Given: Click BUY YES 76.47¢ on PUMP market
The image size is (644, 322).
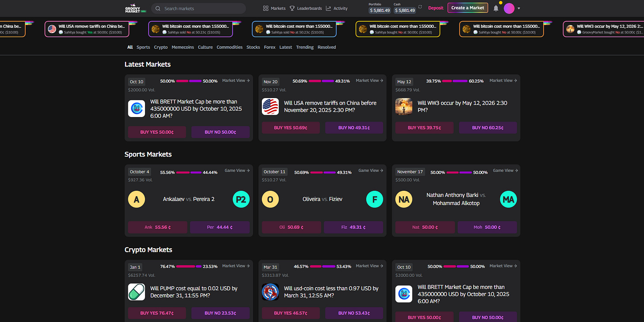Looking at the screenshot, I should [x=157, y=313].
